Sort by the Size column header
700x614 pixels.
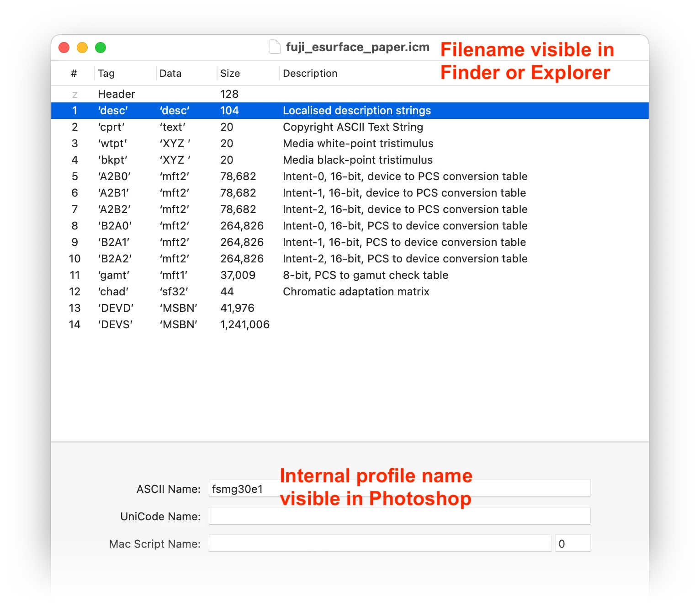pyautogui.click(x=230, y=73)
